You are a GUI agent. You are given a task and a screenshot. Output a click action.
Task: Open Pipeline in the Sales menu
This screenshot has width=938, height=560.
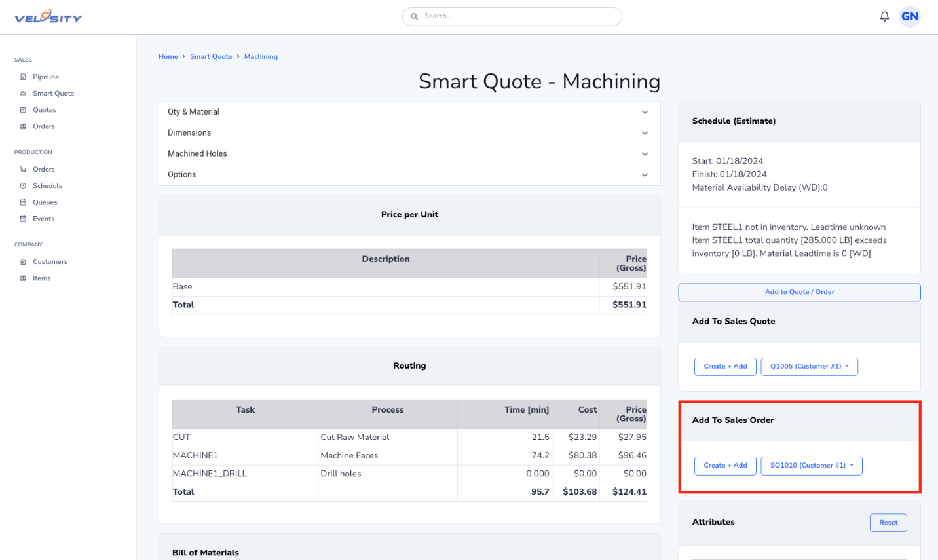tap(46, 77)
